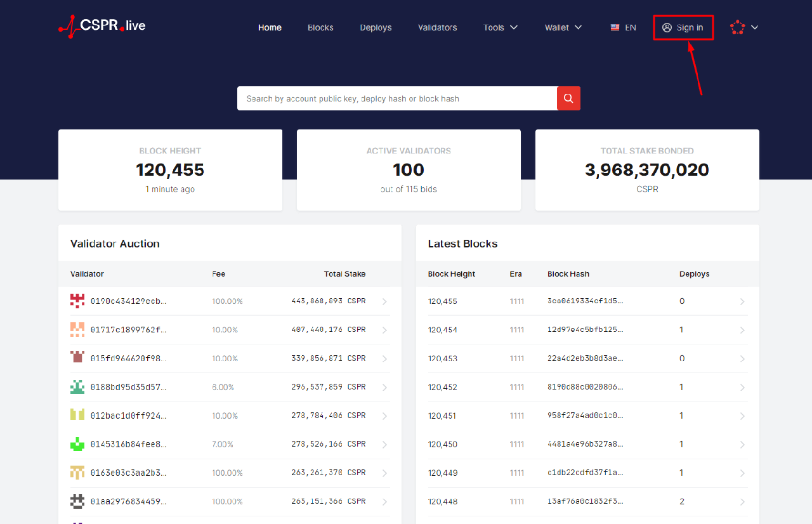Screen dimensions: 812x524
Task: Click avatar of validator 012bac1d0ff924
Action: coord(77,416)
